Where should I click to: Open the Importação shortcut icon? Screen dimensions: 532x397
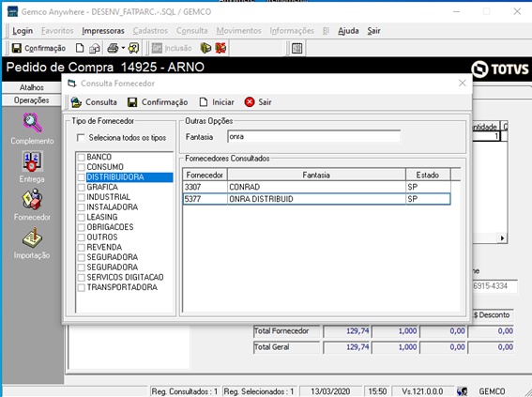pyautogui.click(x=32, y=237)
